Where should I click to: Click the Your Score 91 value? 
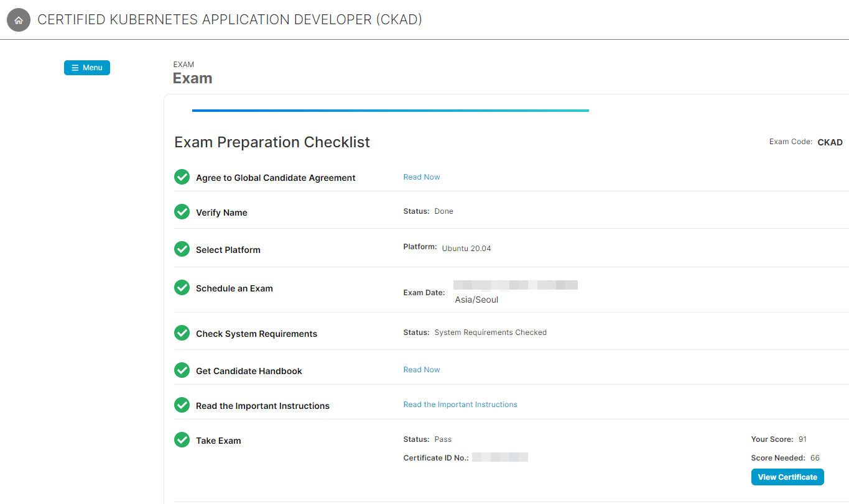pyautogui.click(x=802, y=439)
